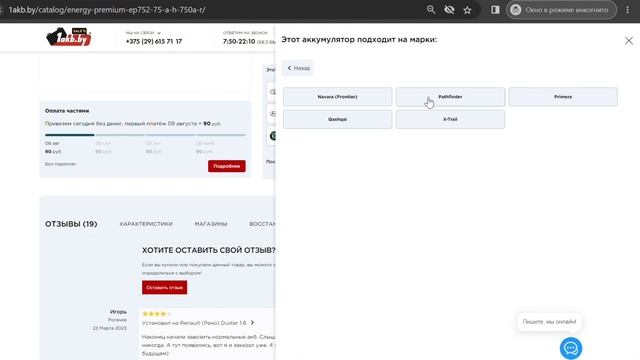Click the crossed-eye tracking protection icon

[x=449, y=10]
